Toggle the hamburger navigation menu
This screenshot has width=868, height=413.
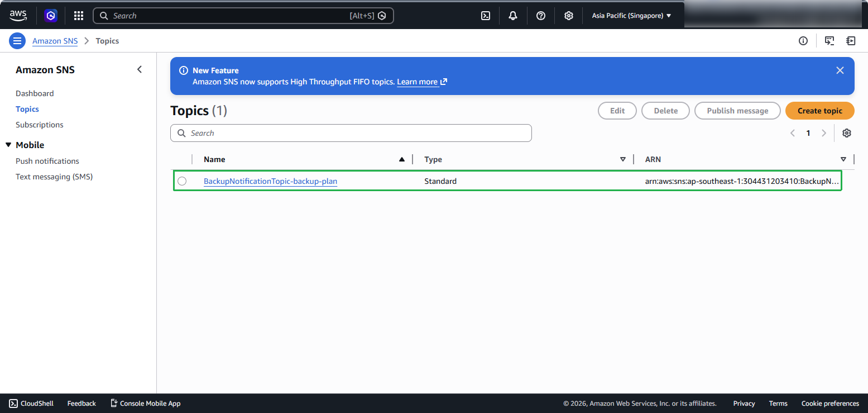(17, 41)
